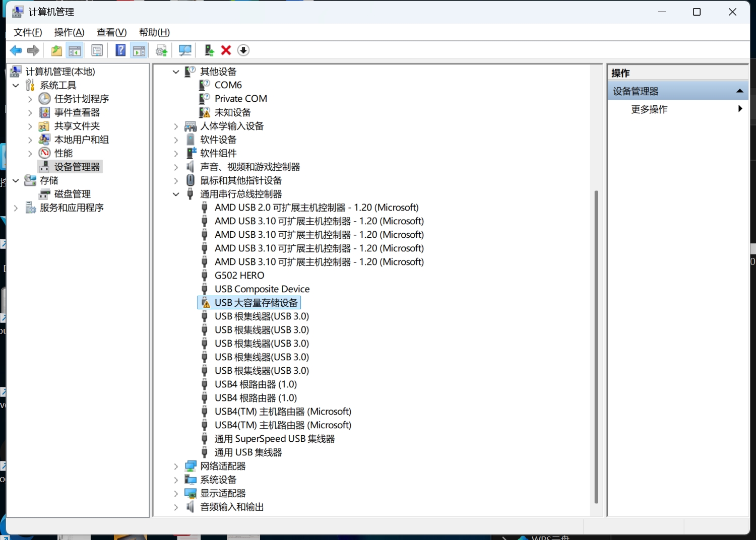
Task: Click the 显示适配器 monitor icon
Action: [x=191, y=493]
